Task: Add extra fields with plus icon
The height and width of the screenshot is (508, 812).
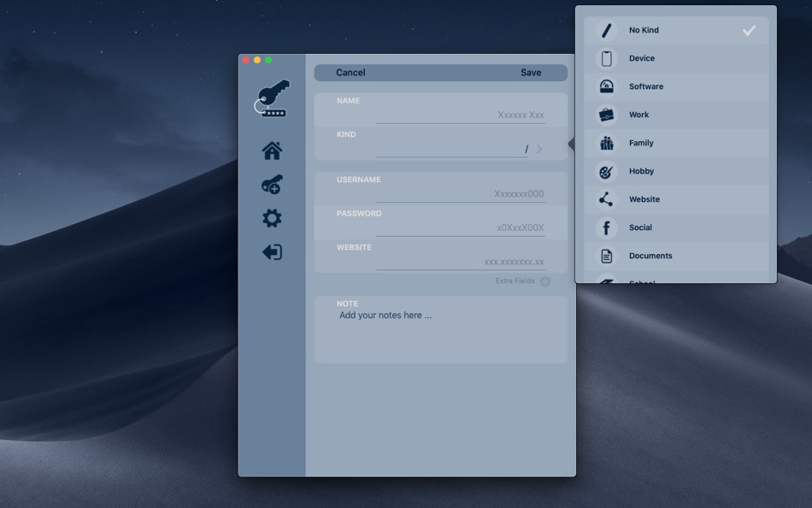Action: point(544,281)
